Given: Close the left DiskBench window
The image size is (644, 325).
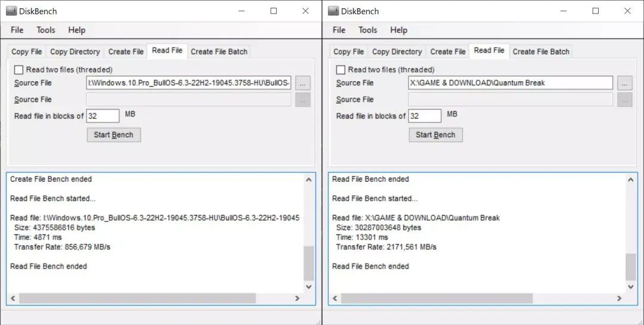Looking at the screenshot, I should click(305, 11).
